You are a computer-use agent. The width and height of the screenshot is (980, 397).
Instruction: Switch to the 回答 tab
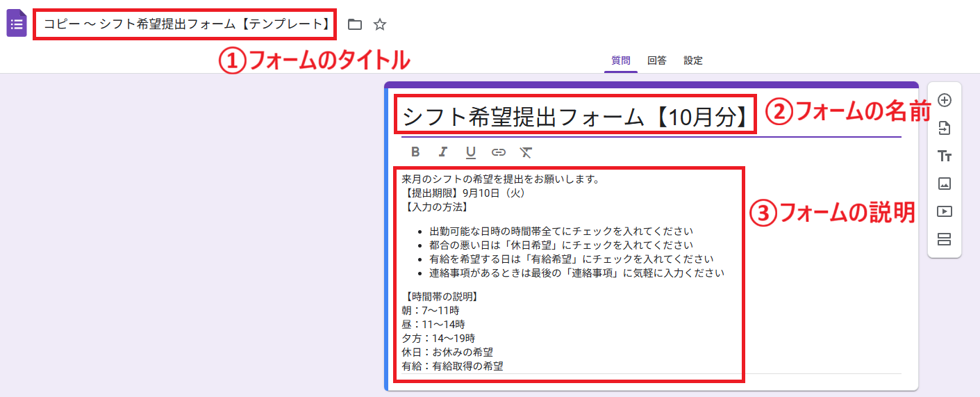[656, 60]
